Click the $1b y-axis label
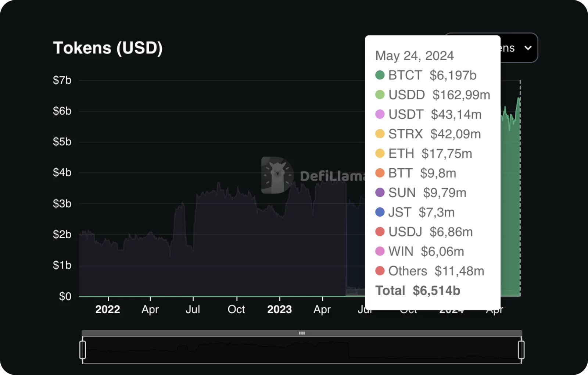The width and height of the screenshot is (588, 375). pyautogui.click(x=62, y=265)
